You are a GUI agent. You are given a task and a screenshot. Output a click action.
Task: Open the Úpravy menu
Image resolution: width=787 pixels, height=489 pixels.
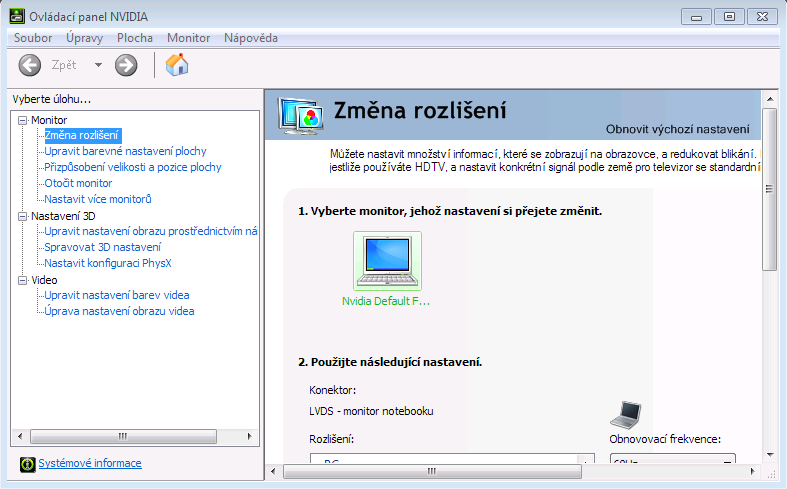pos(84,38)
